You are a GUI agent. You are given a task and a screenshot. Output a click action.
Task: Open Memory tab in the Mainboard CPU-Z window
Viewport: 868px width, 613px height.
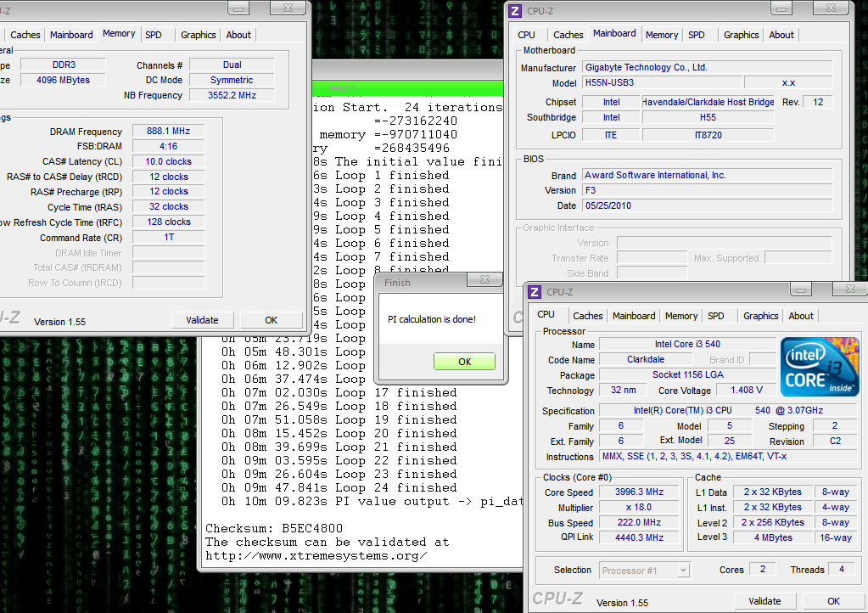point(662,34)
